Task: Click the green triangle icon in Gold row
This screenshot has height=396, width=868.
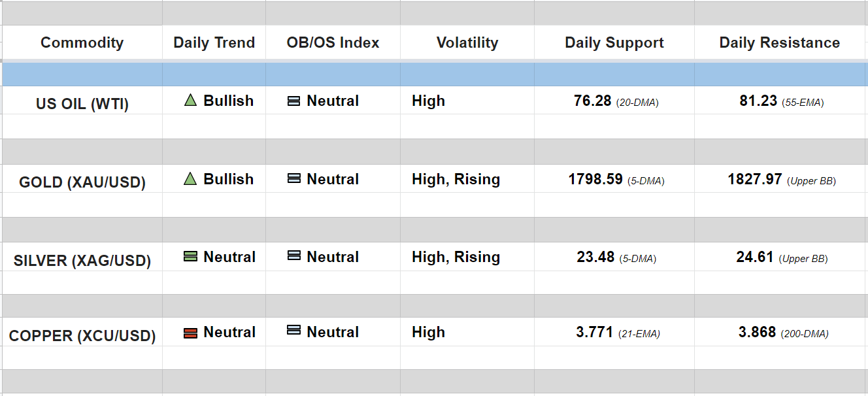Action: tap(190, 178)
